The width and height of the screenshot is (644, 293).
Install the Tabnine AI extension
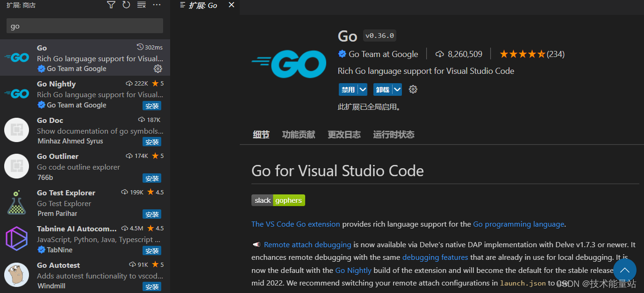tap(152, 250)
